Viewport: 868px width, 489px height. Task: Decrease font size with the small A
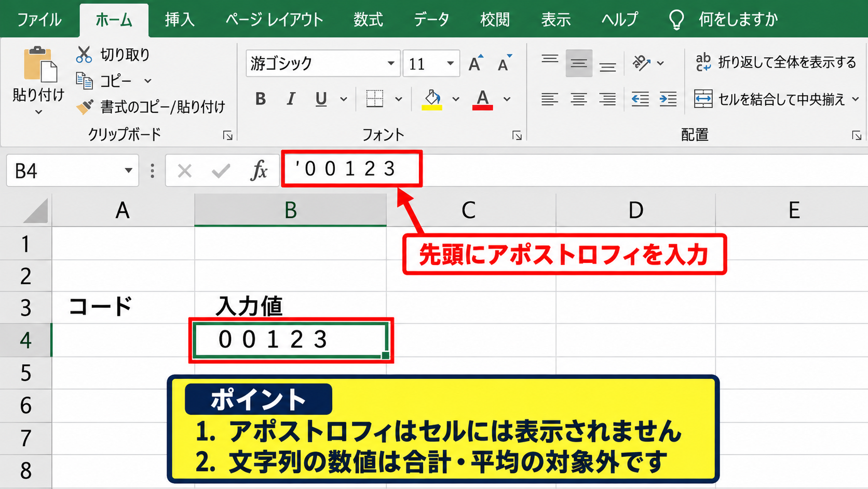tap(505, 63)
